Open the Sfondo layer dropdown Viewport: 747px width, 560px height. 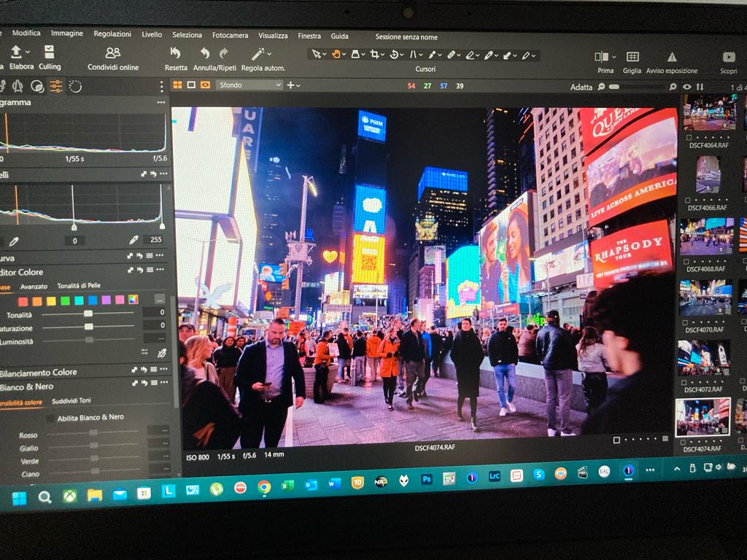250,85
